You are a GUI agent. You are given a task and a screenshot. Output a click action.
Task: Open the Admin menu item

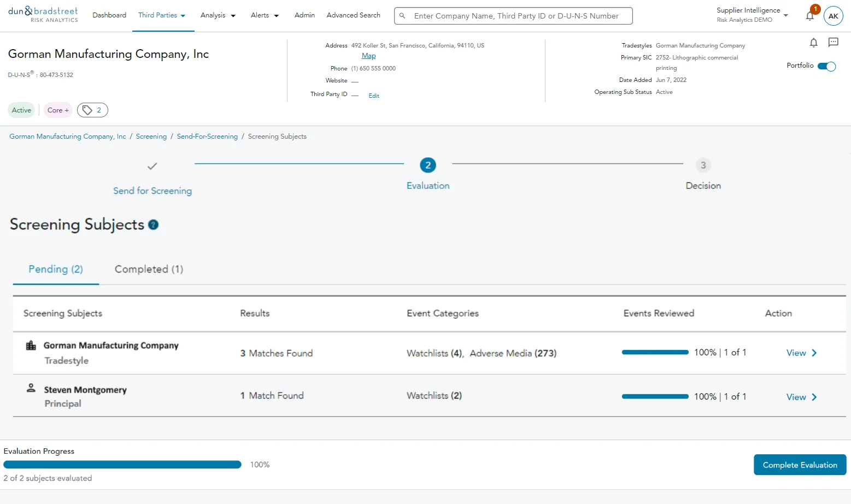(304, 15)
